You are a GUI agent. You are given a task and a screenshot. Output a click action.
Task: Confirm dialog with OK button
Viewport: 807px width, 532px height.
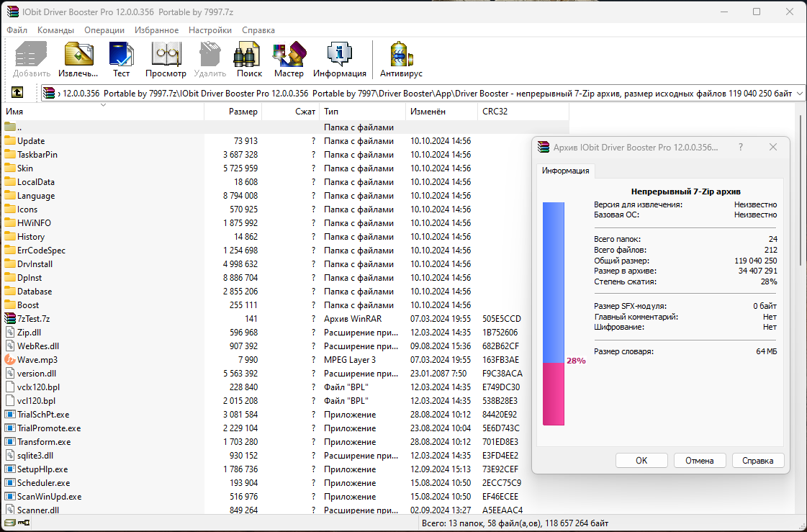pyautogui.click(x=641, y=461)
